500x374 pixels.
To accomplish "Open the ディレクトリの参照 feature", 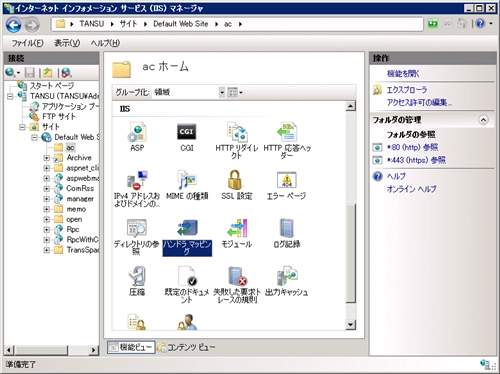I will click(x=137, y=237).
